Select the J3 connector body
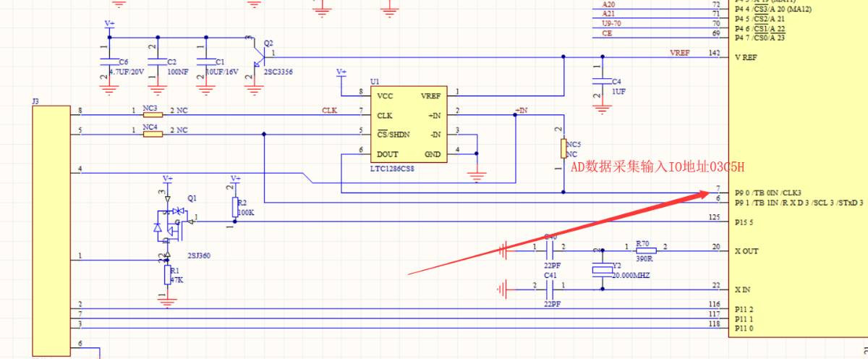 coord(51,231)
